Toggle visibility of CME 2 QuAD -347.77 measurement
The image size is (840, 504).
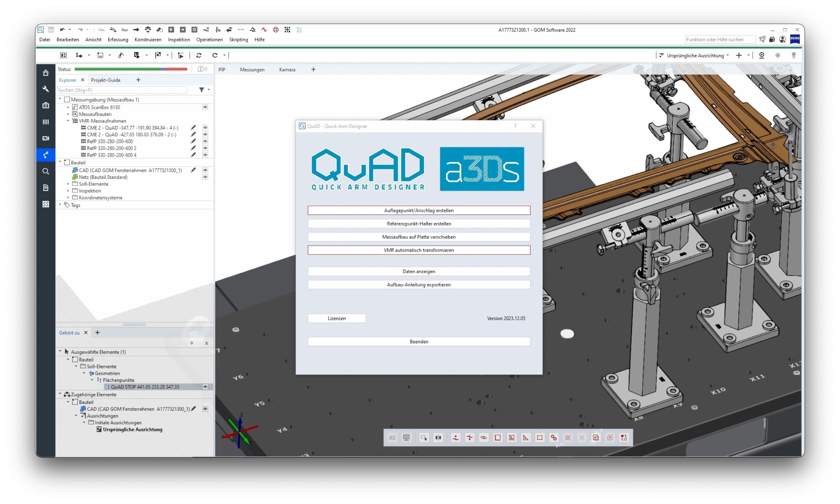[x=205, y=127]
